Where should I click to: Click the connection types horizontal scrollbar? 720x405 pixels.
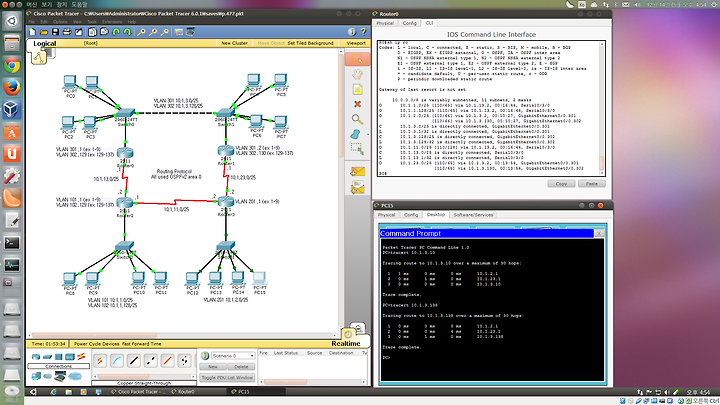[143, 377]
